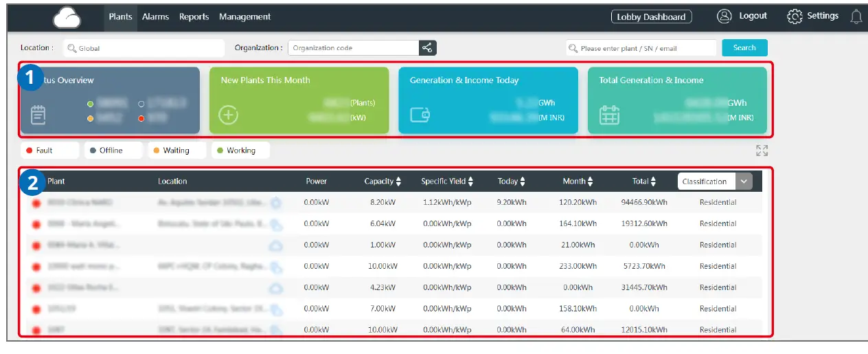This screenshot has width=868, height=354.
Task: Click the Power column header
Action: pyautogui.click(x=317, y=181)
